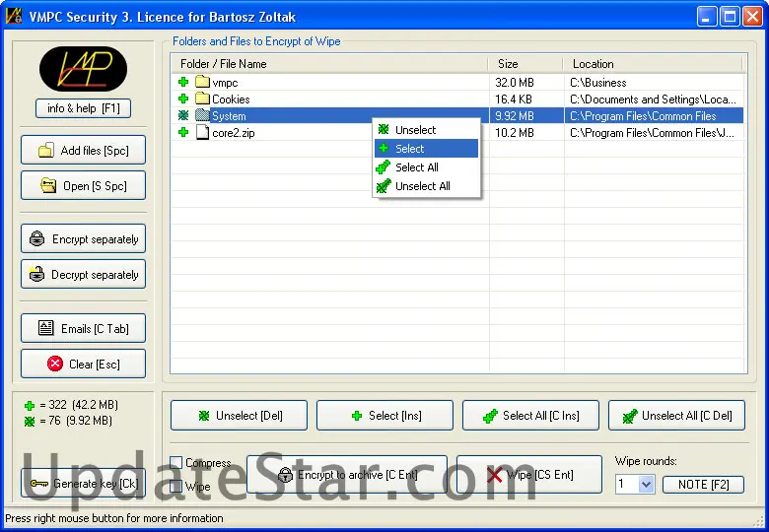Click the red X icon on Clear button

point(55,365)
